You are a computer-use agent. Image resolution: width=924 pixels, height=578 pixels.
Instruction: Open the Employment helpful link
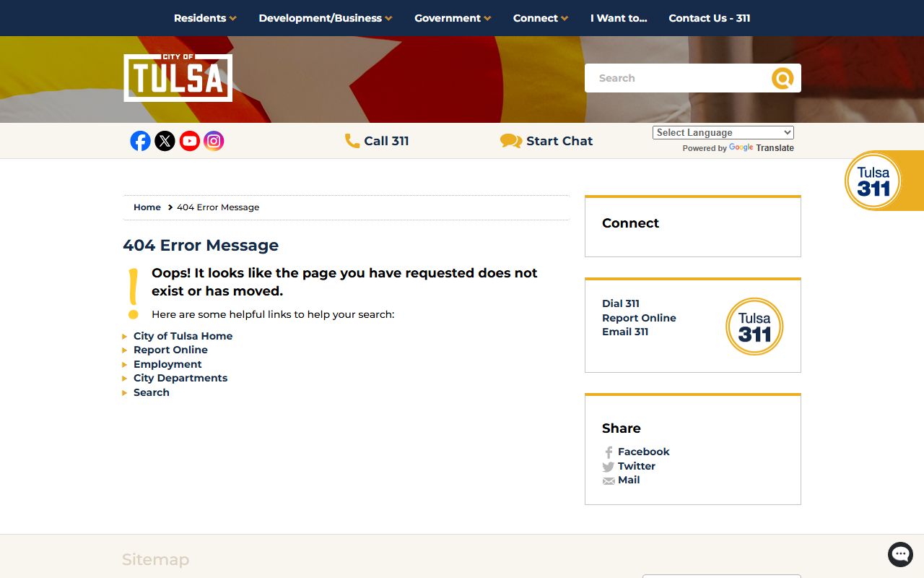pos(167,364)
